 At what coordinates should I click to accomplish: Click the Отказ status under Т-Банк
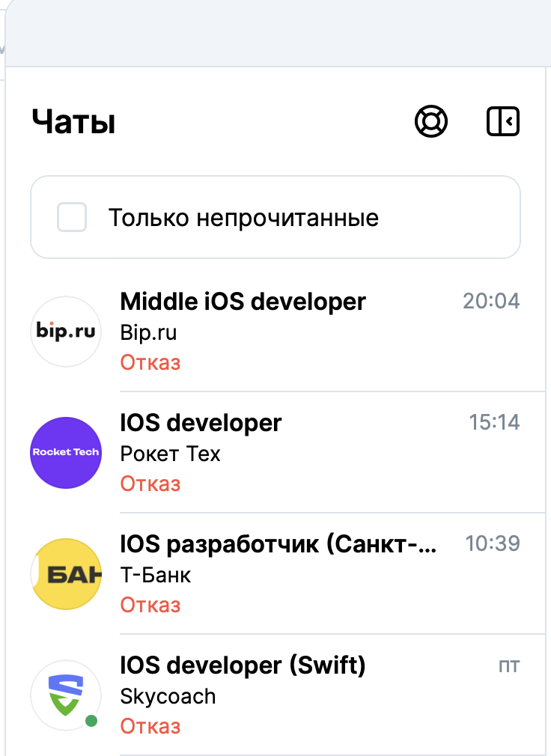tap(150, 605)
